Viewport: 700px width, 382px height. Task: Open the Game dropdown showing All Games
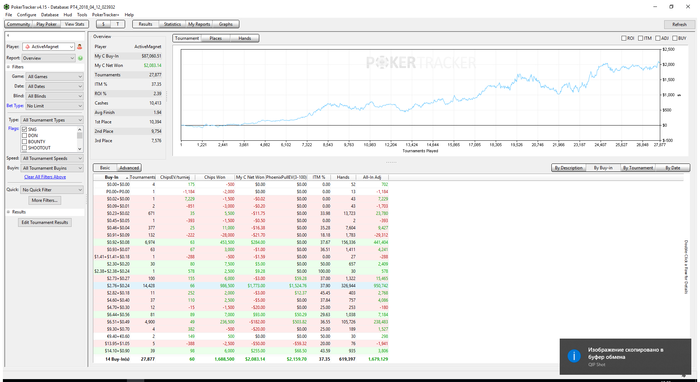54,77
